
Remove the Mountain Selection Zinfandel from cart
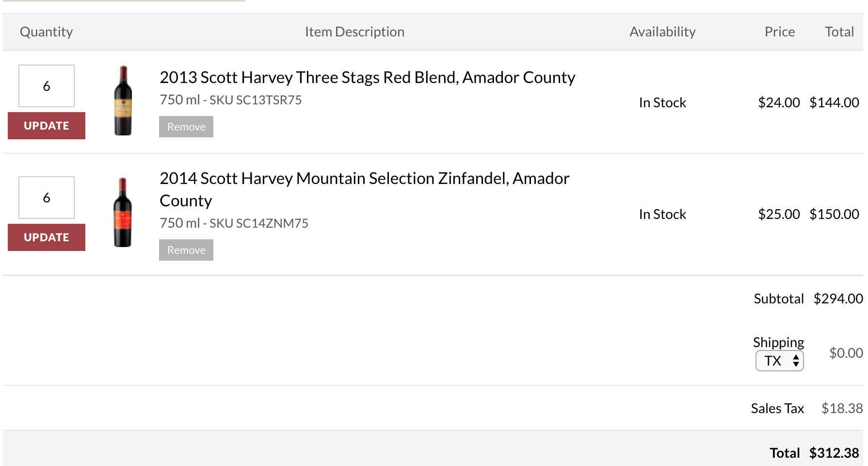(x=186, y=250)
